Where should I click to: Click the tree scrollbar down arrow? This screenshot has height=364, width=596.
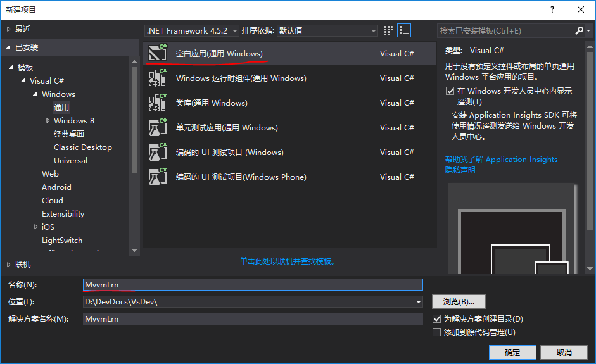pyautogui.click(x=134, y=251)
